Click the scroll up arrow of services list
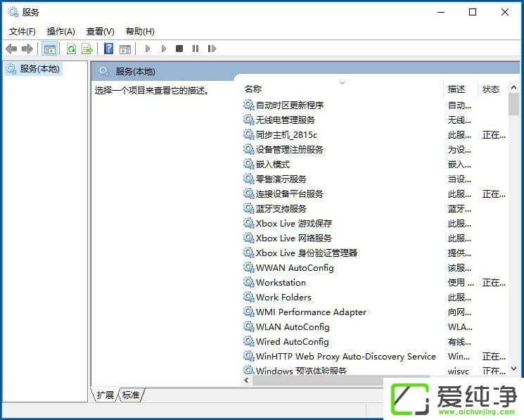 coord(513,87)
